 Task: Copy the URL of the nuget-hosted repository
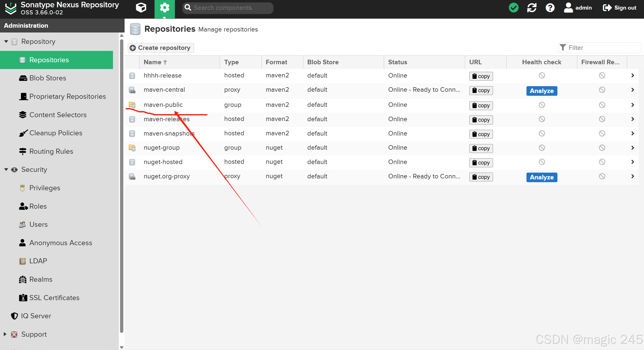pyautogui.click(x=481, y=163)
